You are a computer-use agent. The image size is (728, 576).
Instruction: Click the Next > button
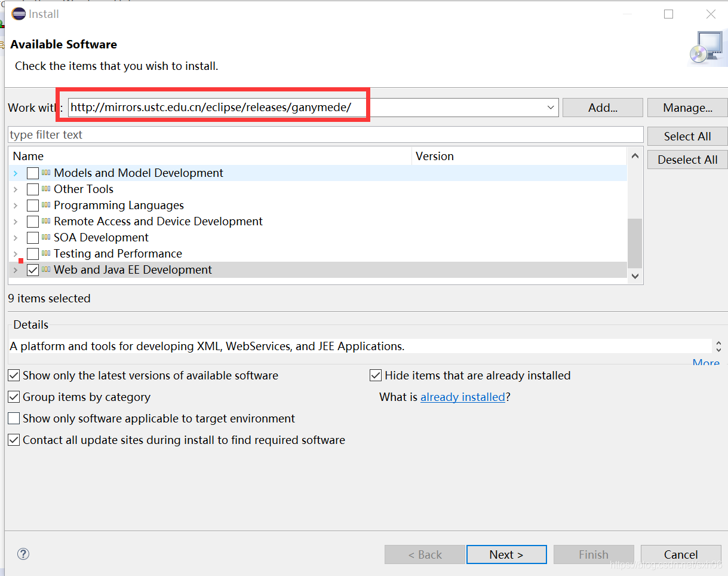click(x=506, y=554)
